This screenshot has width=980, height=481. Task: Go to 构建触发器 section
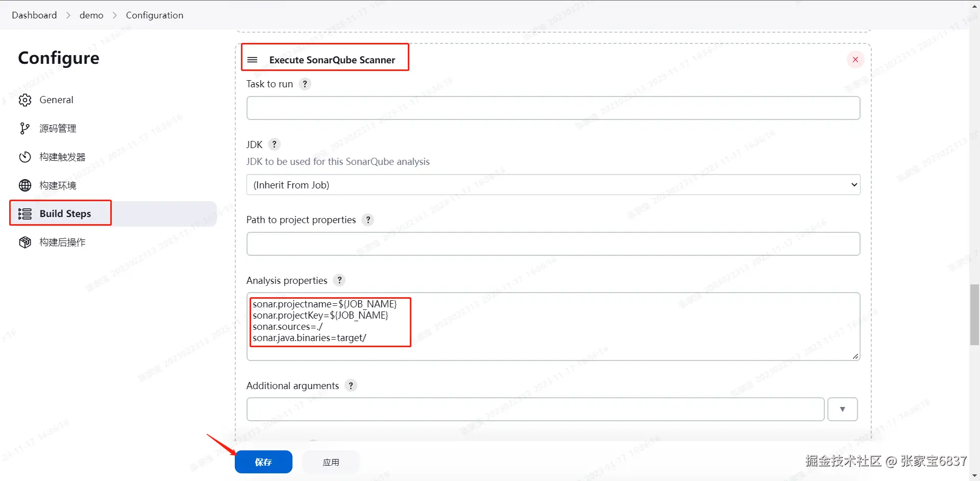click(62, 157)
